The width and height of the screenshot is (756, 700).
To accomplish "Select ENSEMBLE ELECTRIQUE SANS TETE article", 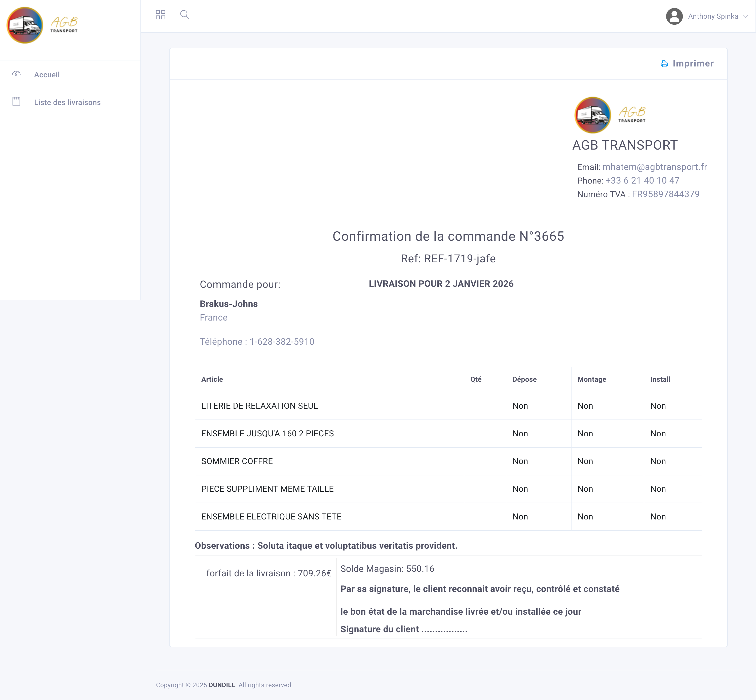I will (x=271, y=516).
